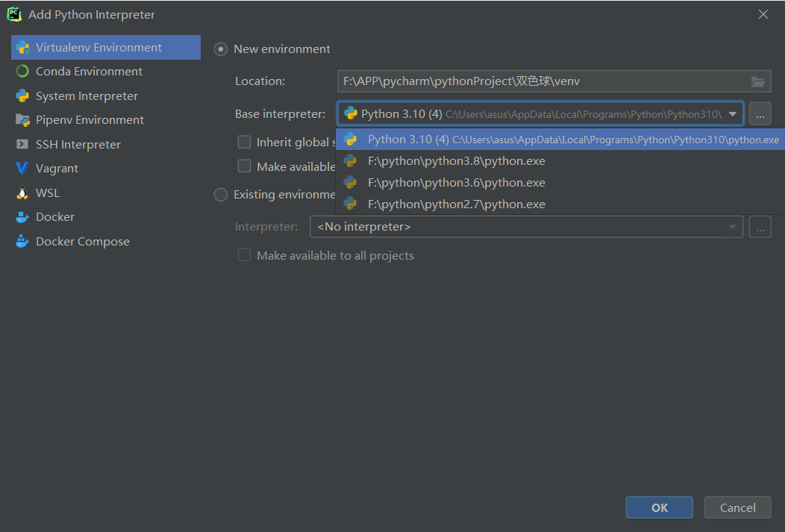Screen dimensions: 785x532
Task: Click the Pipenv Environment icon
Action: coord(22,120)
